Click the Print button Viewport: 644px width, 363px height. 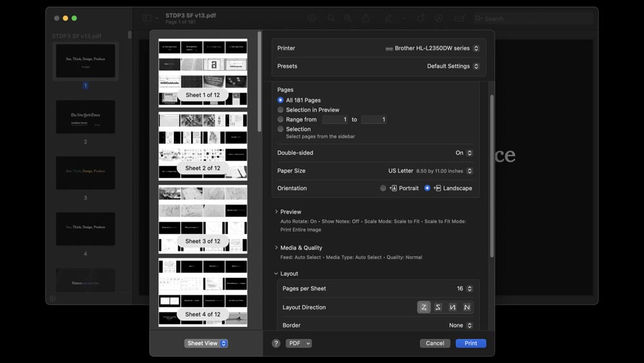pos(471,344)
